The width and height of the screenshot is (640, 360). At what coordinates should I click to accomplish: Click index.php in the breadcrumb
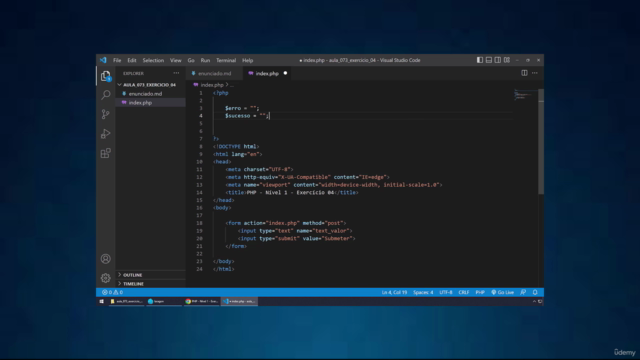pyautogui.click(x=212, y=85)
